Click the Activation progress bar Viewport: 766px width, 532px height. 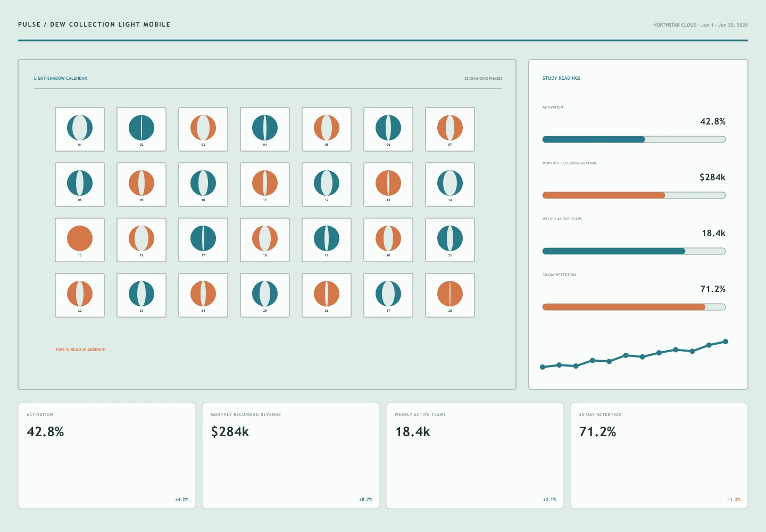tap(634, 139)
